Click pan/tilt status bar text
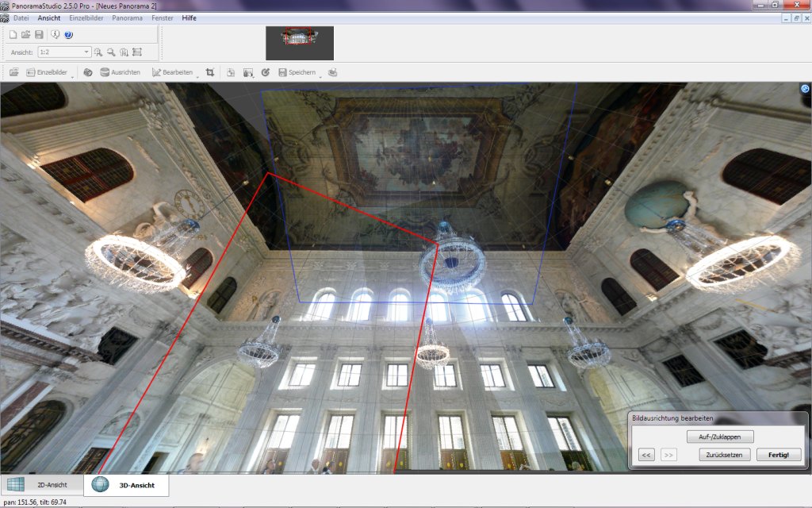812x508 pixels. coord(35,502)
